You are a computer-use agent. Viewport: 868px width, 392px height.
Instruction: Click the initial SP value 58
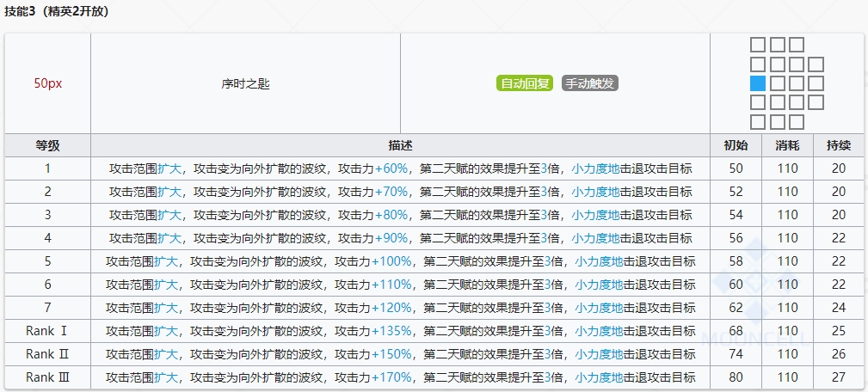(736, 261)
